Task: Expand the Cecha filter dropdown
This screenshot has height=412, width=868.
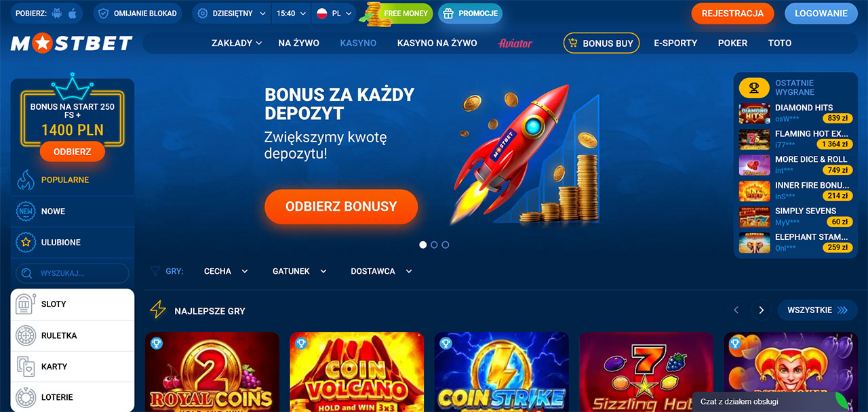Action: coord(226,271)
